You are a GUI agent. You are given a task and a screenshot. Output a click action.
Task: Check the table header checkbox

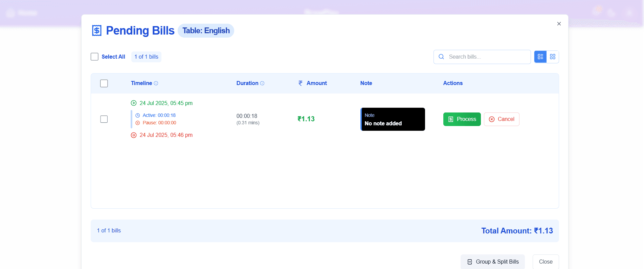(104, 83)
